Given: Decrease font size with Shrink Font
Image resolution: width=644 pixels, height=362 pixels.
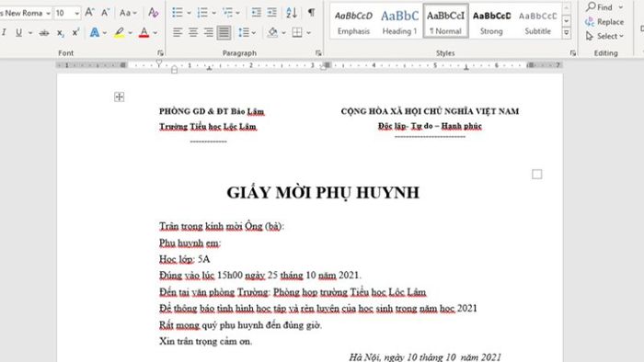Looking at the screenshot, I should point(105,13).
